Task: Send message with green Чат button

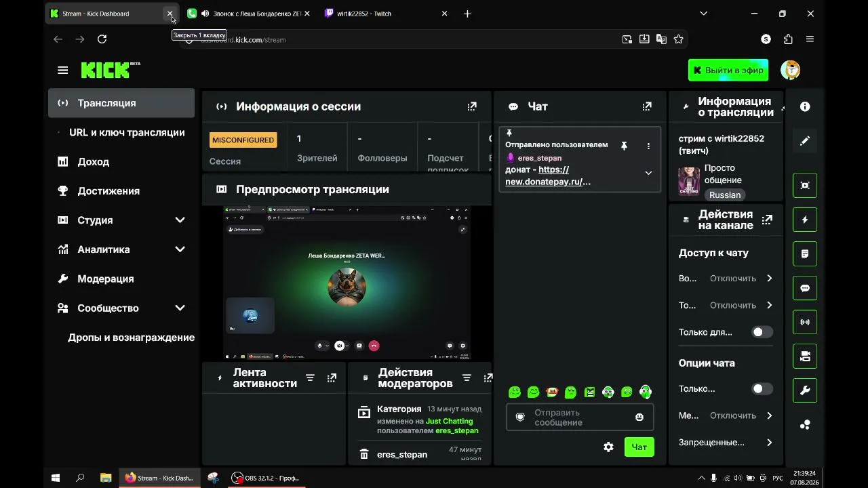Action: [x=639, y=447]
